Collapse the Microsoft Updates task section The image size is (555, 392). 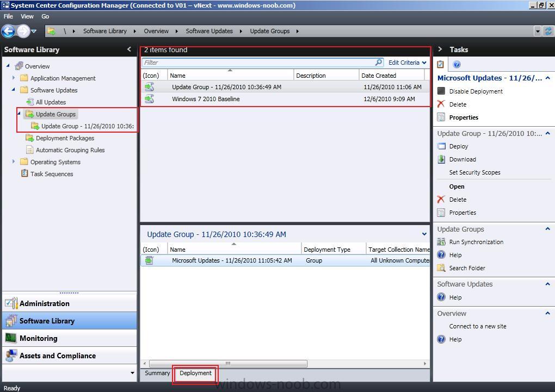(547, 78)
